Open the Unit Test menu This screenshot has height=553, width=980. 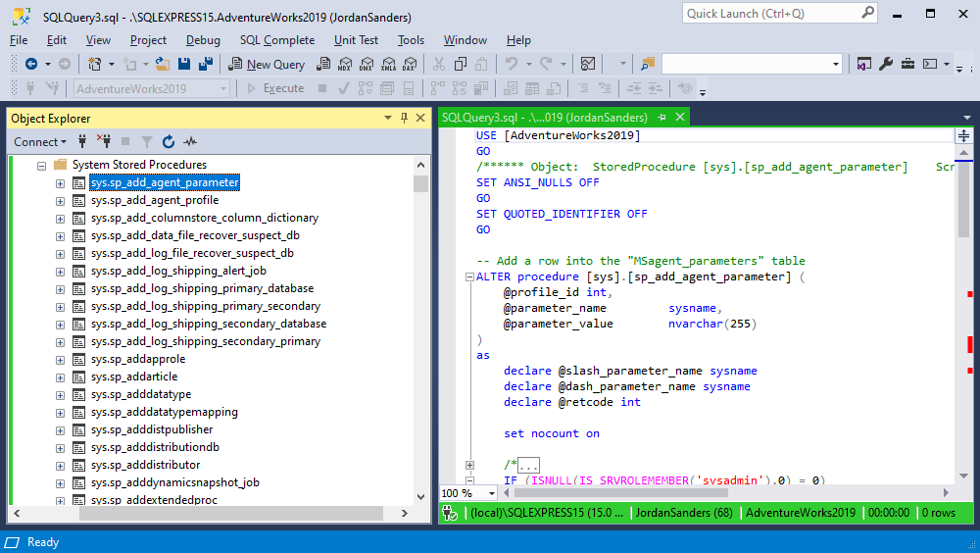(357, 40)
